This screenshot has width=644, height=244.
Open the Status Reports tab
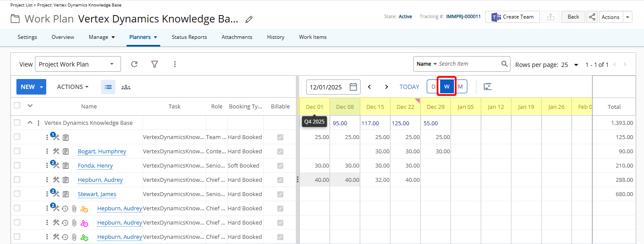[x=189, y=37]
